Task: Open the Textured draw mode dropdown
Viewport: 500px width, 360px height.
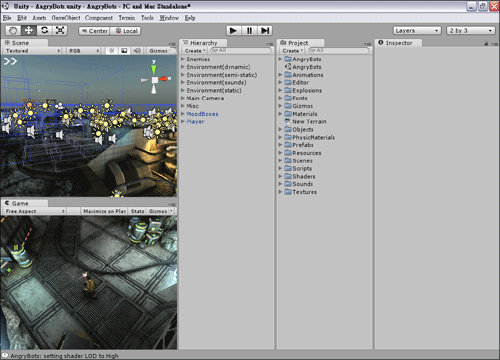Action: pos(32,51)
